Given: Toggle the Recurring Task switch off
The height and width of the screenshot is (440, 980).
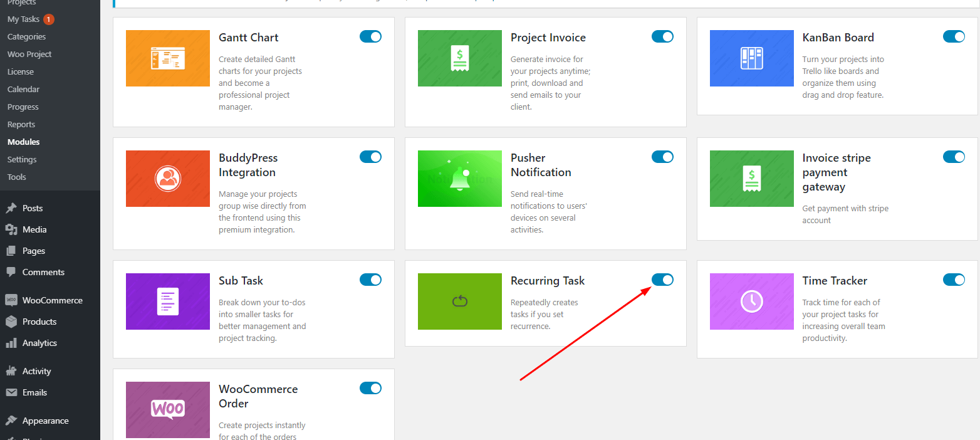Looking at the screenshot, I should click(x=662, y=280).
